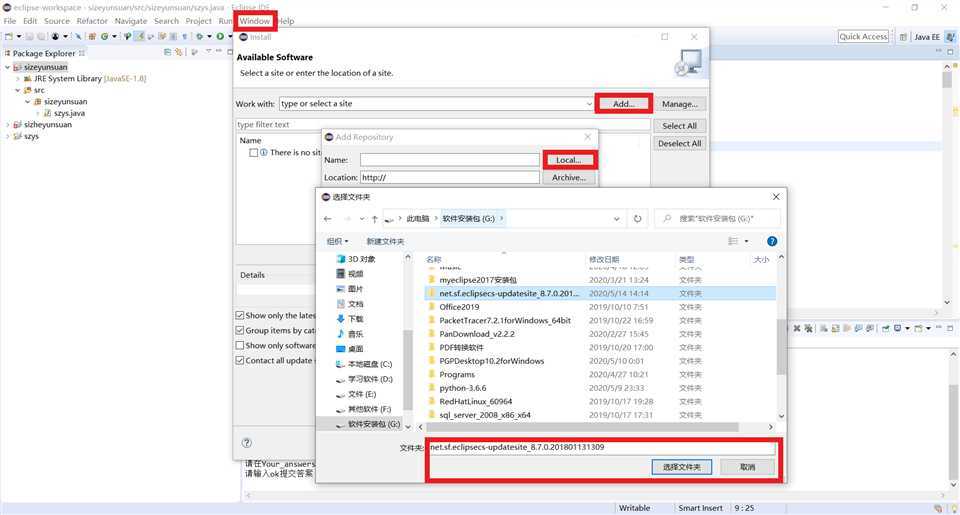Select the 3D 对象 item in folder sidebar
Screen dimensions: 960x515
[x=356, y=259]
